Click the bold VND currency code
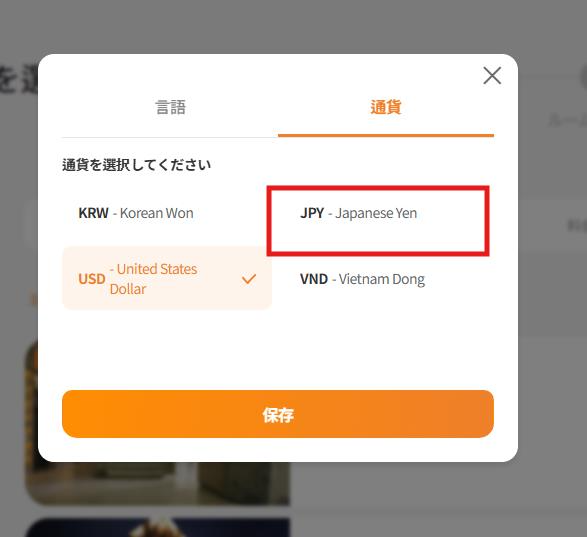Viewport: 587px width, 537px height. 314,279
